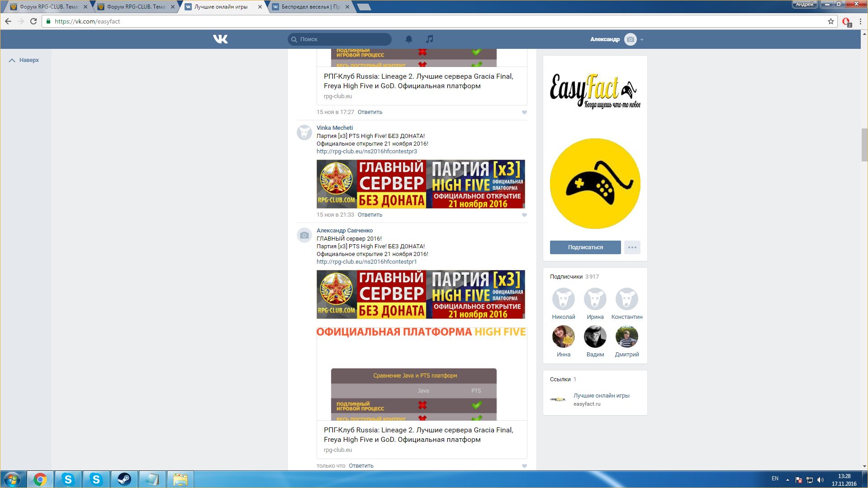The width and height of the screenshot is (868, 488).
Task: Like the comment dated 15 ноя в 17:27
Action: pyautogui.click(x=524, y=112)
